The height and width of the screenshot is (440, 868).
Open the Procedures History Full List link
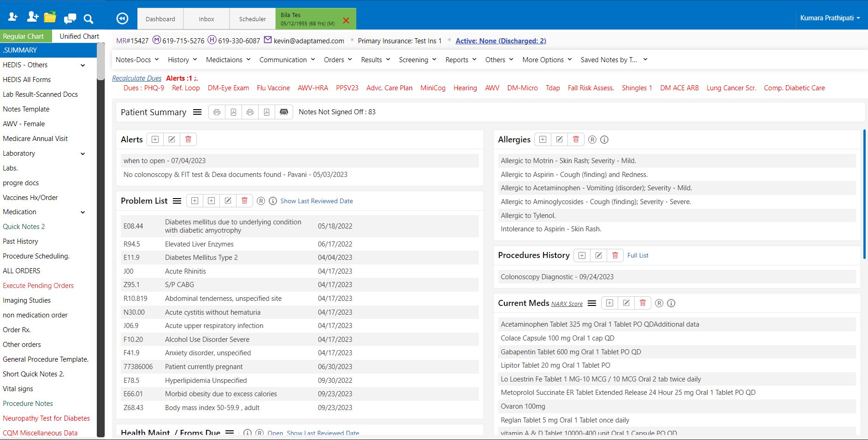tap(638, 255)
